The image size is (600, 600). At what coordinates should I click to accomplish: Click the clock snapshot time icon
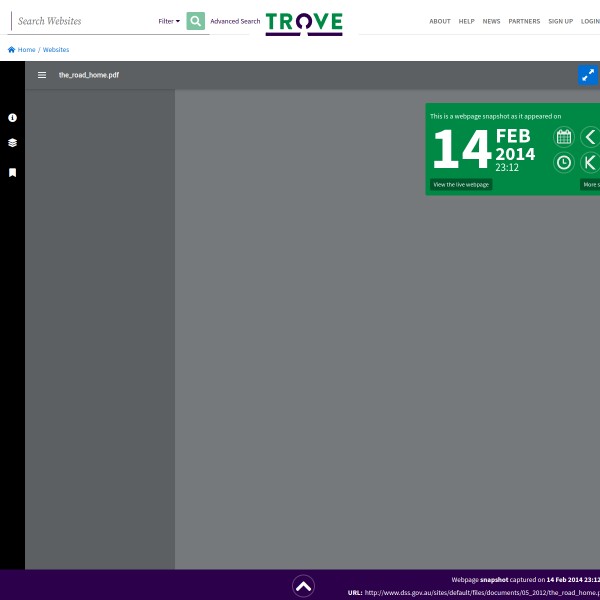[x=564, y=162]
